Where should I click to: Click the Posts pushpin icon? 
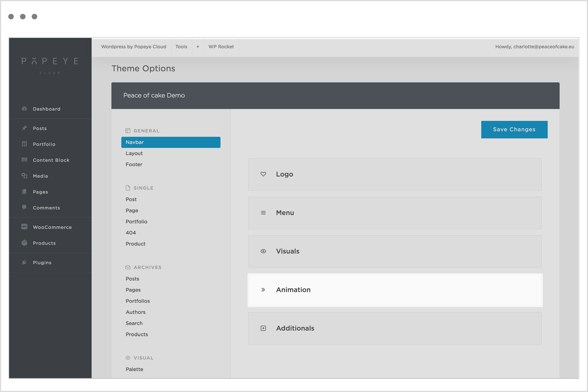tap(24, 128)
